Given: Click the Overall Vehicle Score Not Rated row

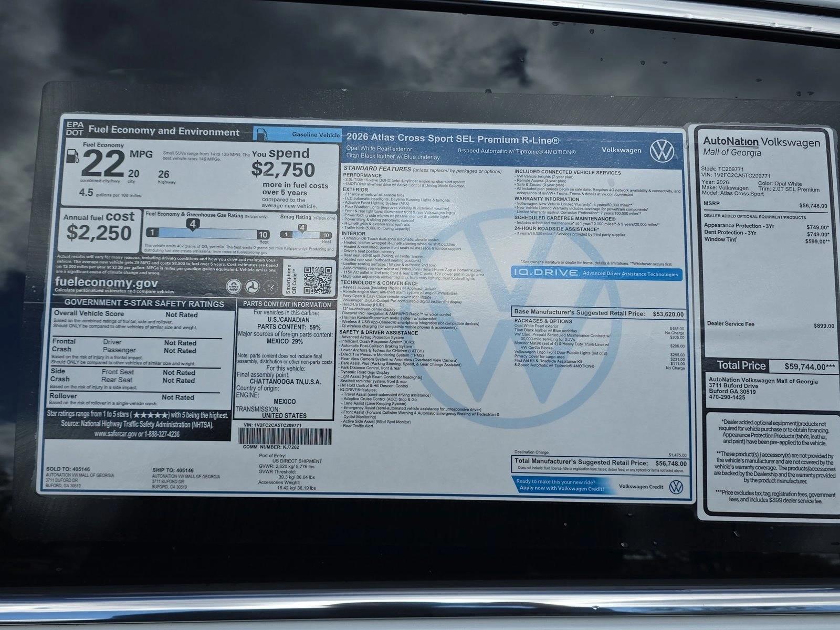Looking at the screenshot, I should [126, 314].
